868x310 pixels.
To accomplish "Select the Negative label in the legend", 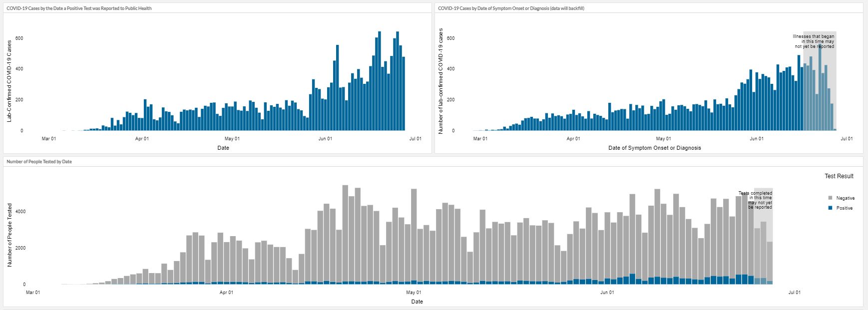I will pyautogui.click(x=845, y=198).
